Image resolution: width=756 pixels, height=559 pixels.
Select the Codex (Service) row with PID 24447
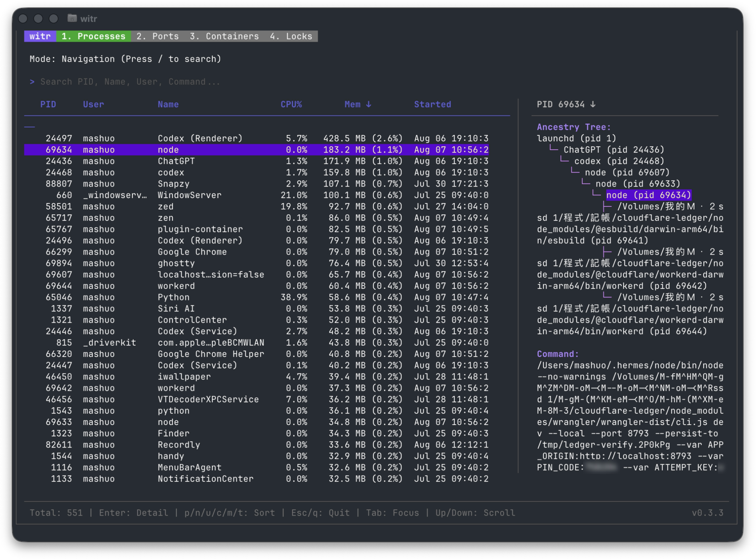point(256,365)
